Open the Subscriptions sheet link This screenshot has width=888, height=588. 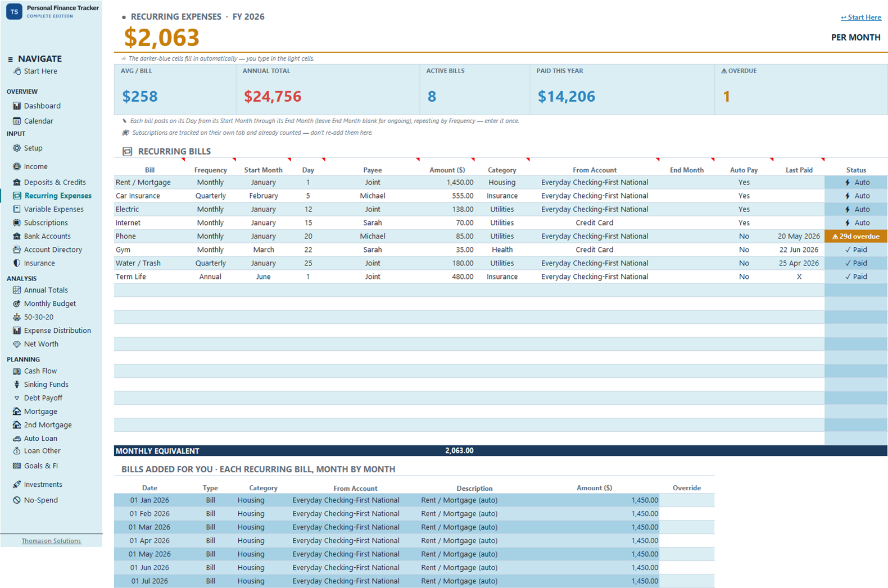point(46,223)
